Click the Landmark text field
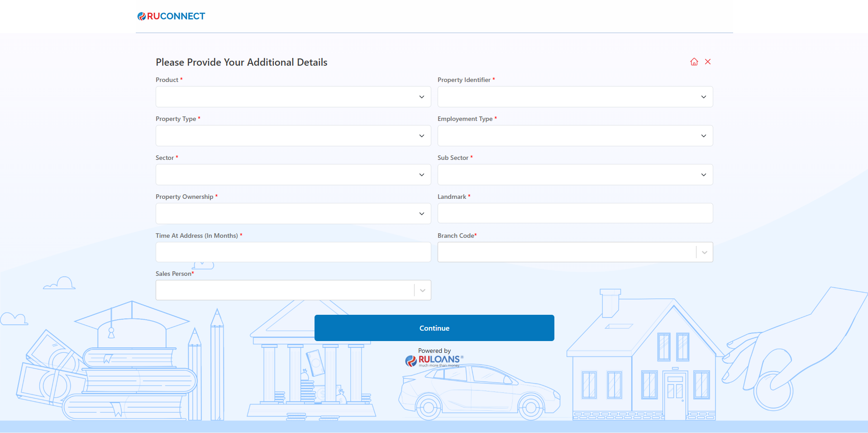 pyautogui.click(x=575, y=213)
